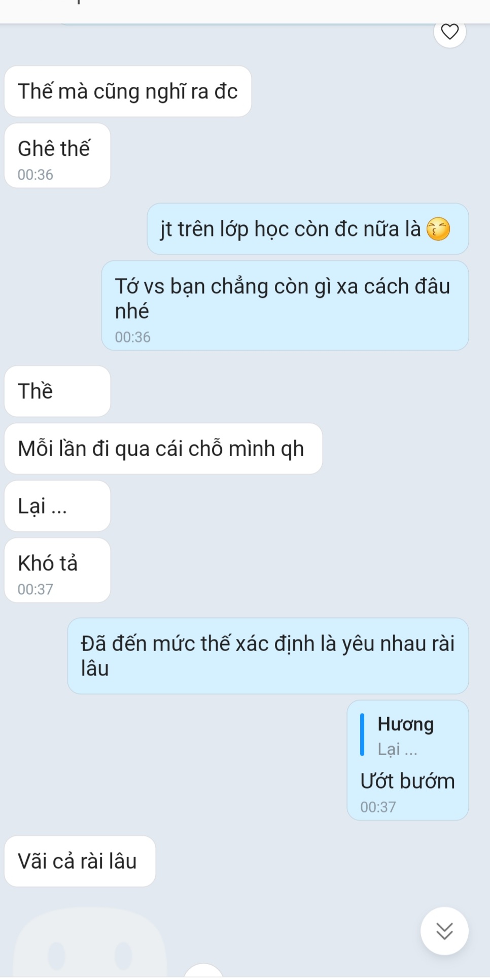Select the 'Thề' message bubble
Screen dimensions: 490x980
click(57, 391)
